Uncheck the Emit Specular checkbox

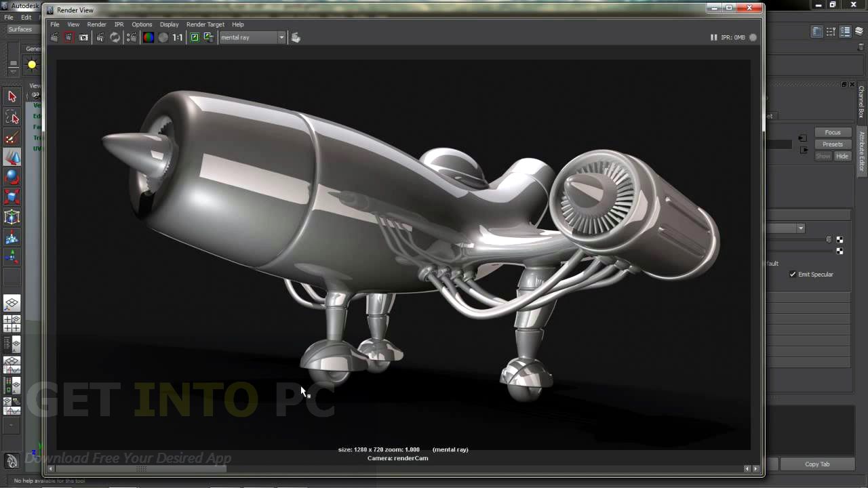[x=793, y=274]
